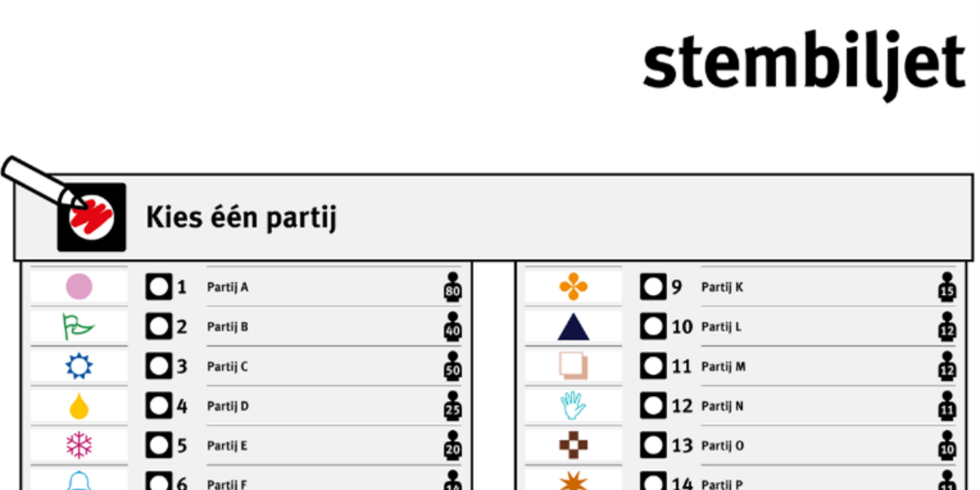Click the candidate count icon showing 80

tap(452, 287)
